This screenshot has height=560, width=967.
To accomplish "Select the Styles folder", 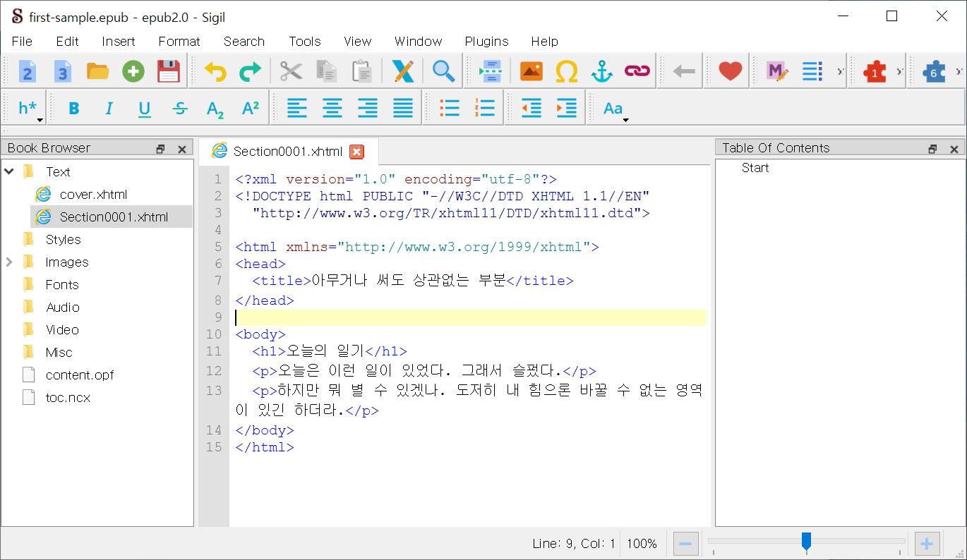I will (x=63, y=239).
